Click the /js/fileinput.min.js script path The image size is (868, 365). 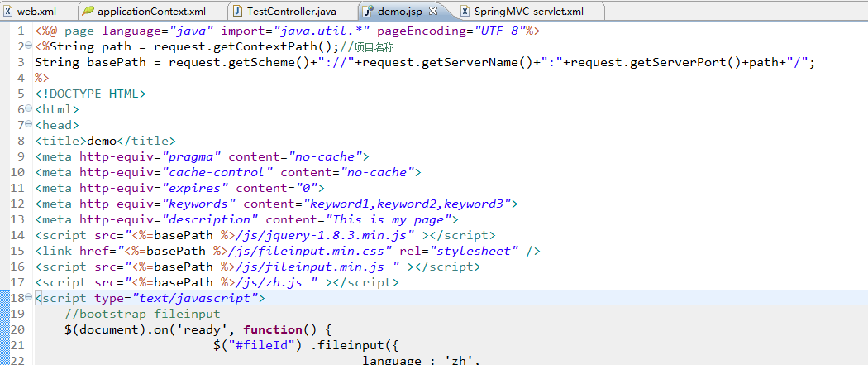click(311, 267)
